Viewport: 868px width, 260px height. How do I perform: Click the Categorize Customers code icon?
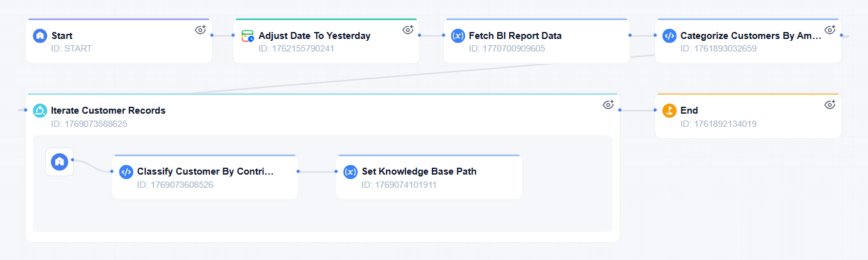click(669, 36)
